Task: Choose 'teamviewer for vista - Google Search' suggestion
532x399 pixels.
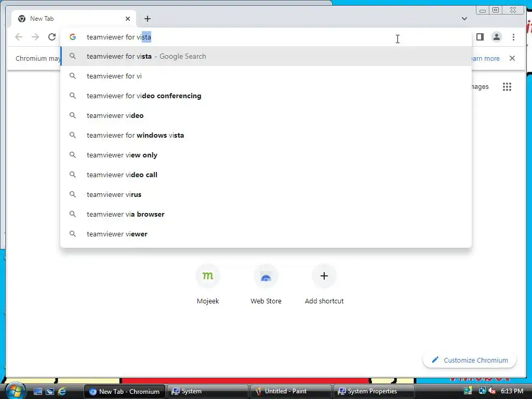Action: pyautogui.click(x=266, y=56)
